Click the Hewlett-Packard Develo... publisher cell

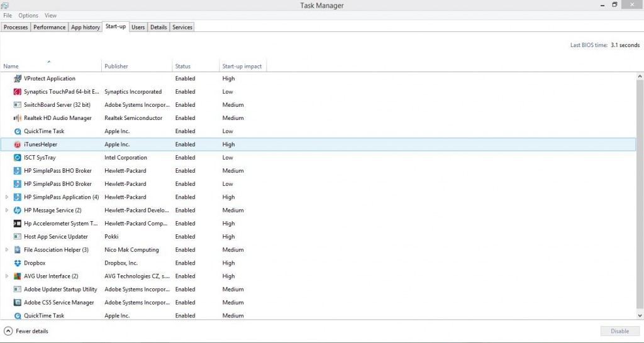(136, 210)
